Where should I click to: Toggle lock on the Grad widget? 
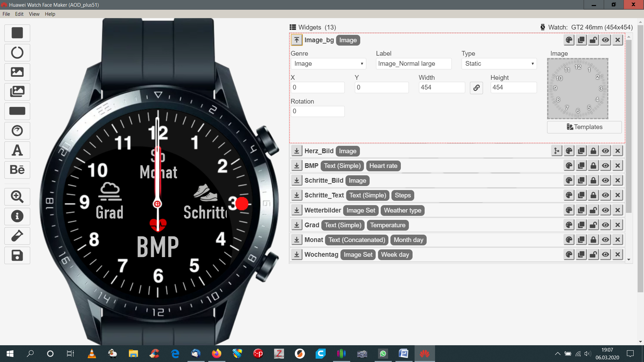[593, 225]
